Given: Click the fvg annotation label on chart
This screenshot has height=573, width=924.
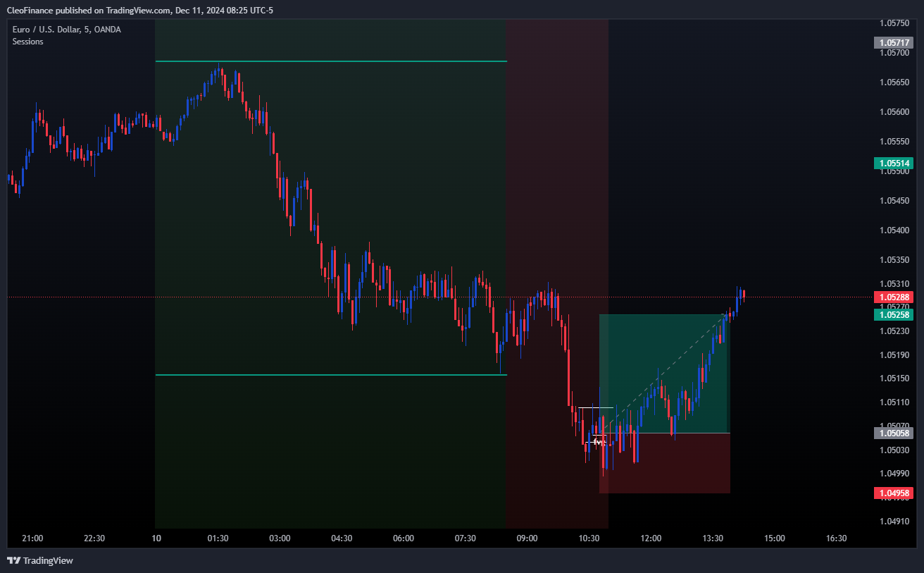Looking at the screenshot, I should (599, 441).
